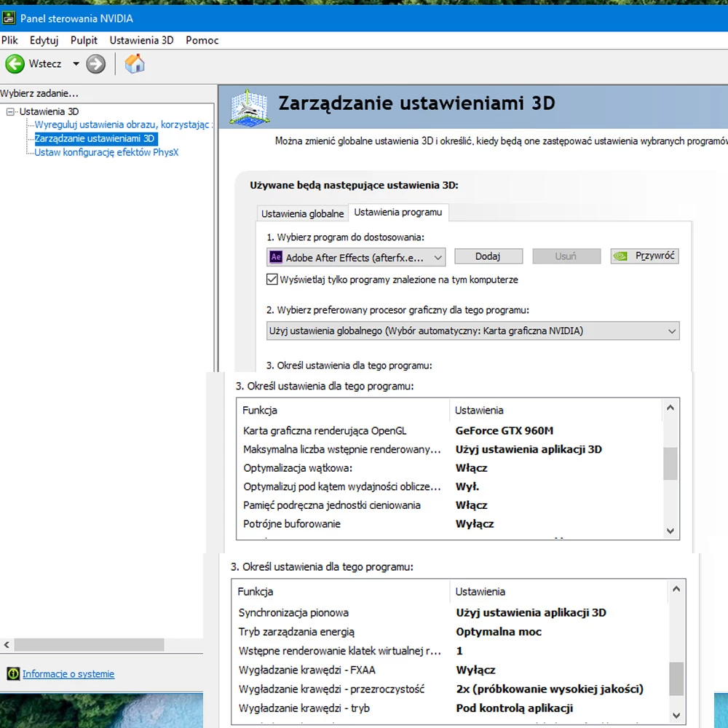Select Wygładzanie krawędzi - przezroczystość row
The height and width of the screenshot is (728, 728).
pos(450,689)
